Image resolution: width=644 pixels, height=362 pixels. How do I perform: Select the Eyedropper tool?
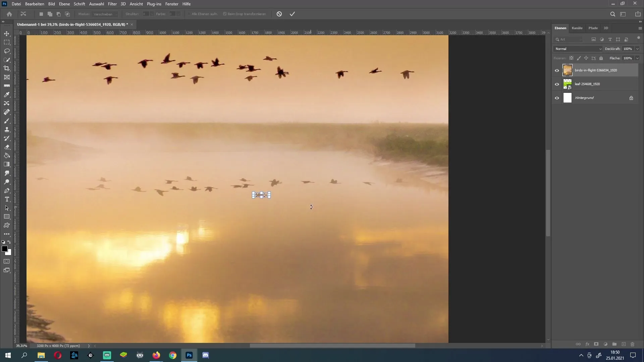[7, 95]
